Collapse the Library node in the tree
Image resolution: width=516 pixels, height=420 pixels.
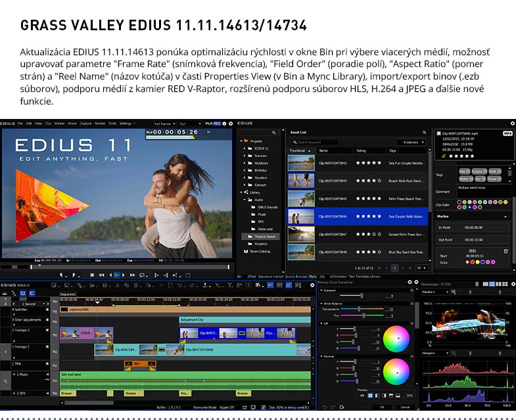tap(241, 192)
